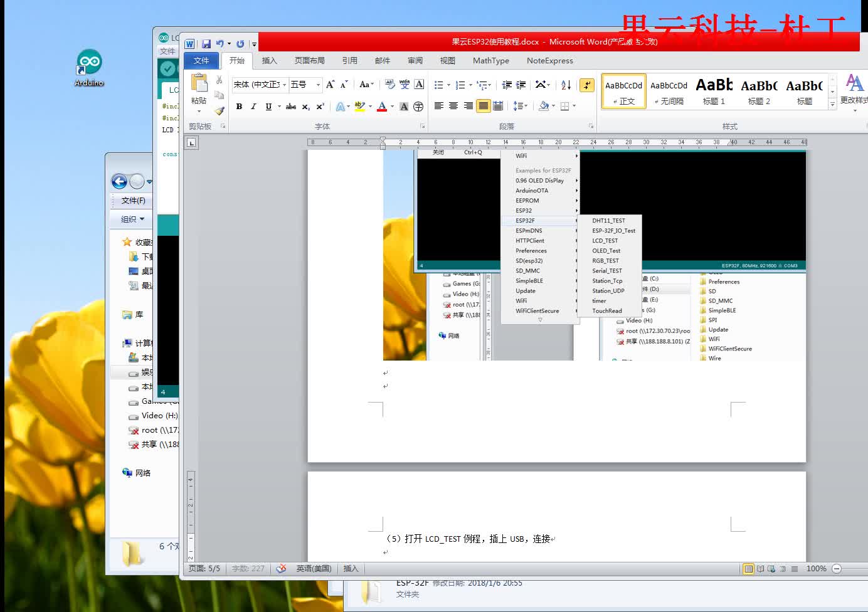Screen dimensions: 868x612
Task: Toggle Underline formatting
Action: click(268, 107)
